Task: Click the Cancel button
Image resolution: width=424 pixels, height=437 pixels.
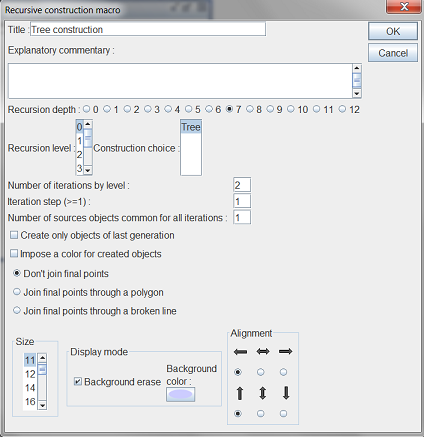Action: (393, 53)
